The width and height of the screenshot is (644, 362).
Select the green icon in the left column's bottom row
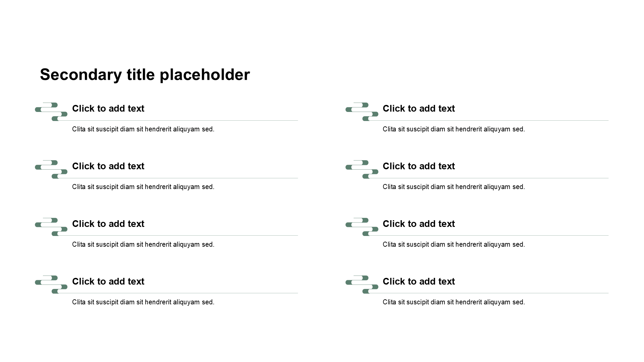(x=51, y=285)
